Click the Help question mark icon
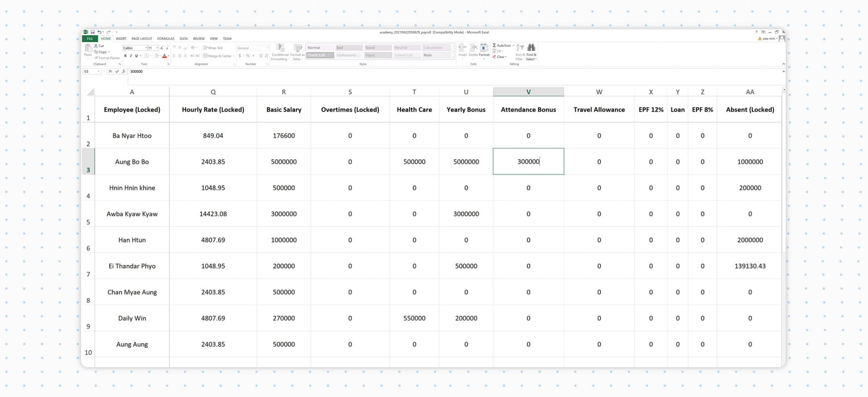The image size is (868, 397). [756, 32]
